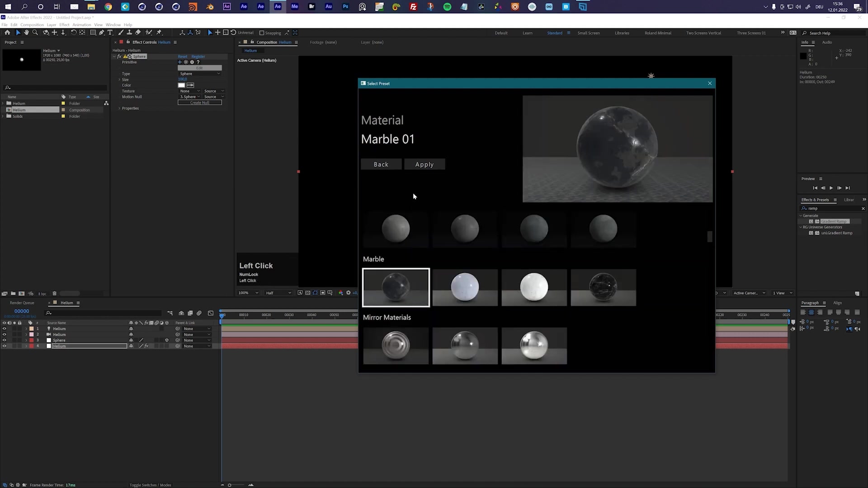Image resolution: width=868 pixels, height=488 pixels.
Task: Hide the Sphere layer with eye toggle
Action: (4, 340)
